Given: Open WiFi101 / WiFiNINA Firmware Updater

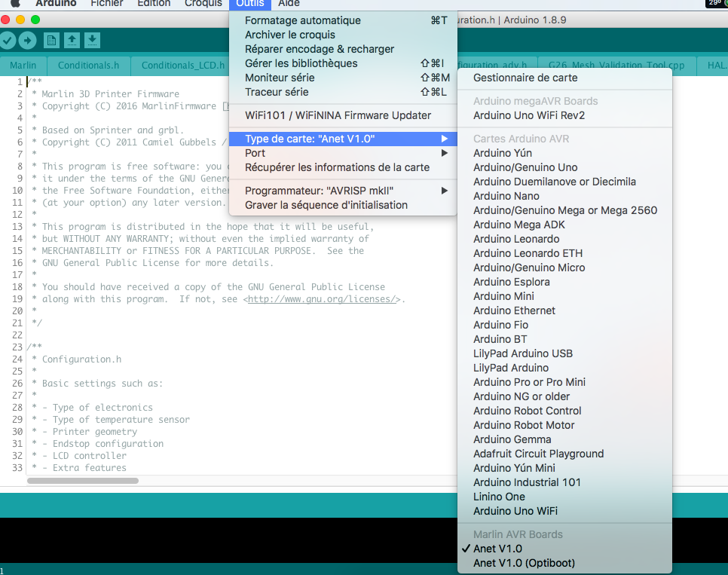Looking at the screenshot, I should pos(343,115).
